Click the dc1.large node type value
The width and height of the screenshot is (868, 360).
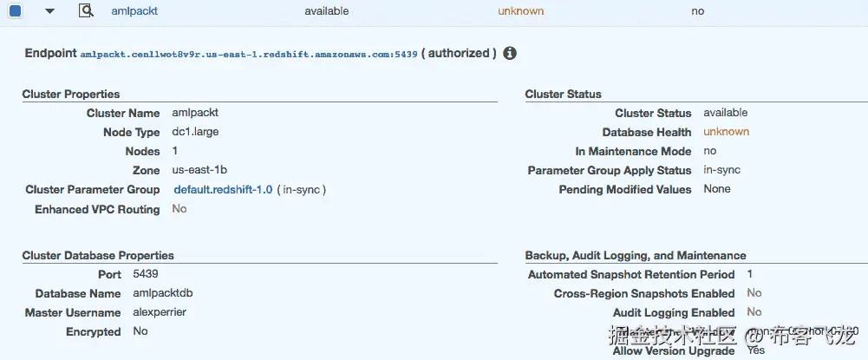[196, 132]
